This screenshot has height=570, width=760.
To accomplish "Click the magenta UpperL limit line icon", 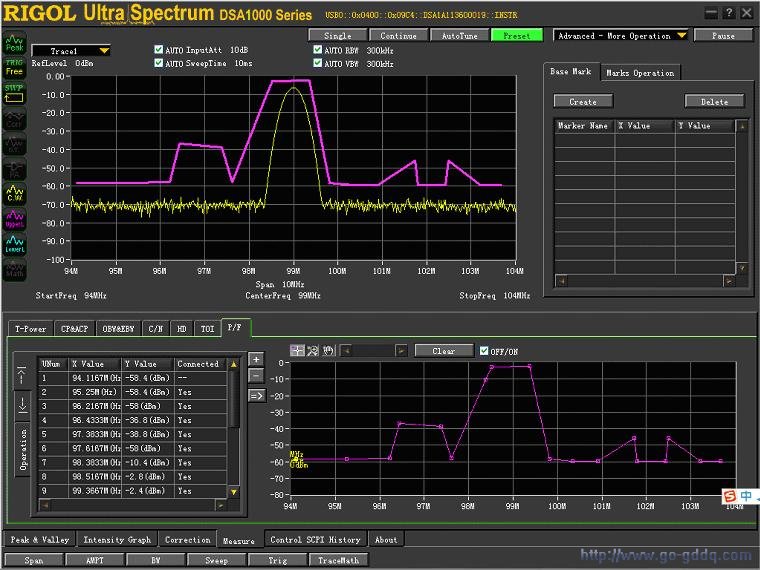I will click(15, 219).
